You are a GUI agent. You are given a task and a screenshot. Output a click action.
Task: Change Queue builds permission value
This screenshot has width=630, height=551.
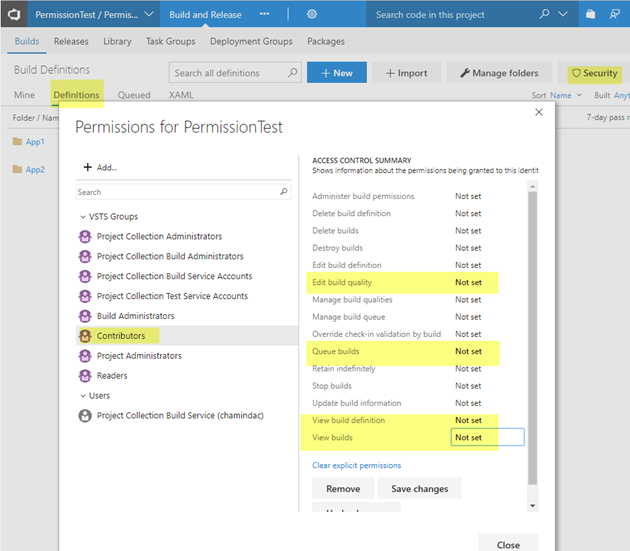click(x=468, y=351)
